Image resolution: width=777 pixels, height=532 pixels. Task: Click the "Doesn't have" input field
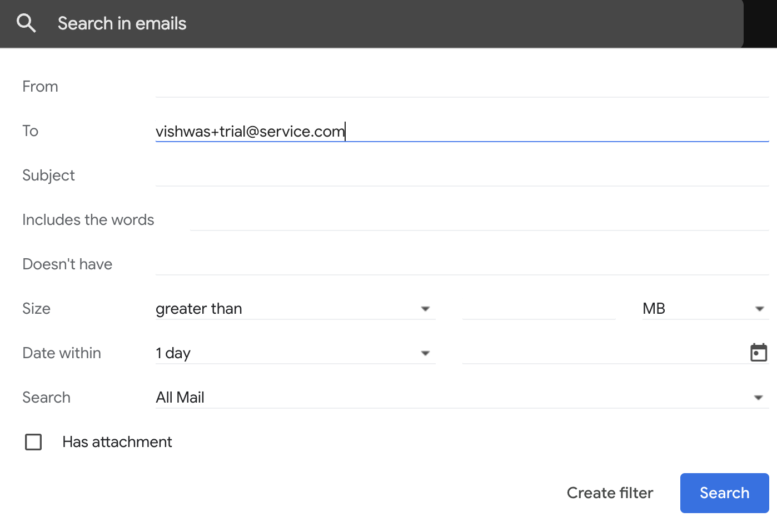pos(461,264)
